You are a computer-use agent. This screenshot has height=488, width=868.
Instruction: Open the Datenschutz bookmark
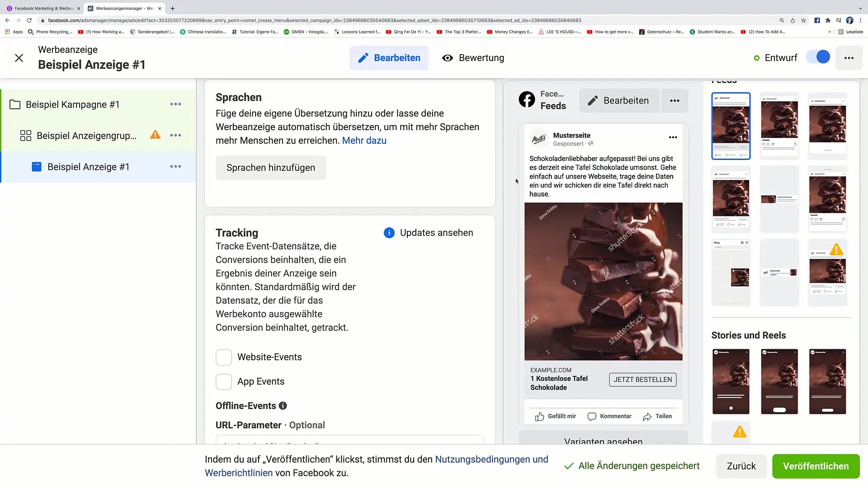pos(661,32)
